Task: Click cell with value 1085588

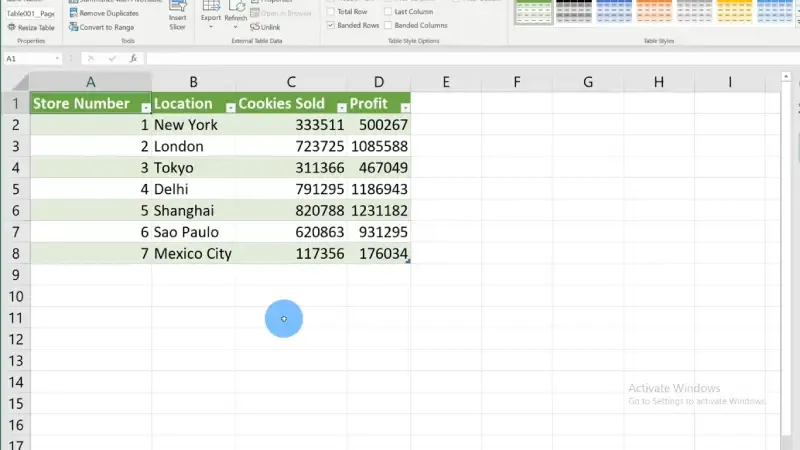Action: click(x=379, y=146)
